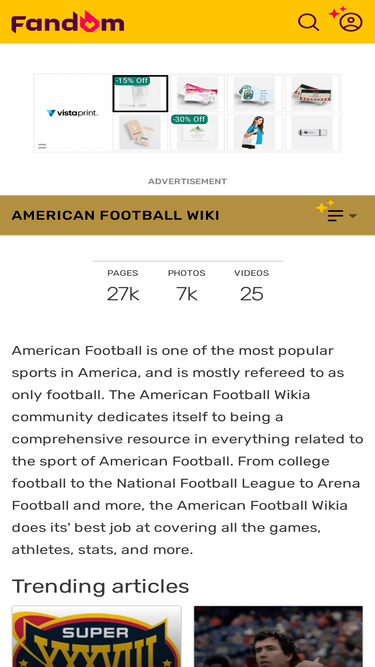Open the pink business cards ad thumbnail
The height and width of the screenshot is (667, 375).
197,94
